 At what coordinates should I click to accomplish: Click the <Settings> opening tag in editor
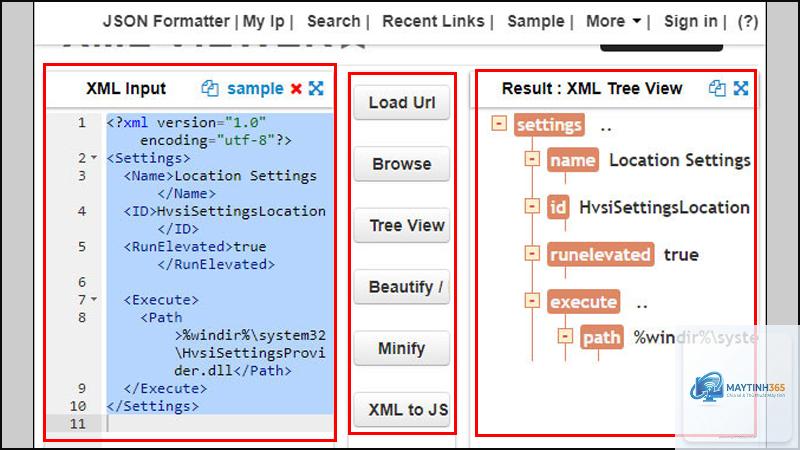[148, 158]
